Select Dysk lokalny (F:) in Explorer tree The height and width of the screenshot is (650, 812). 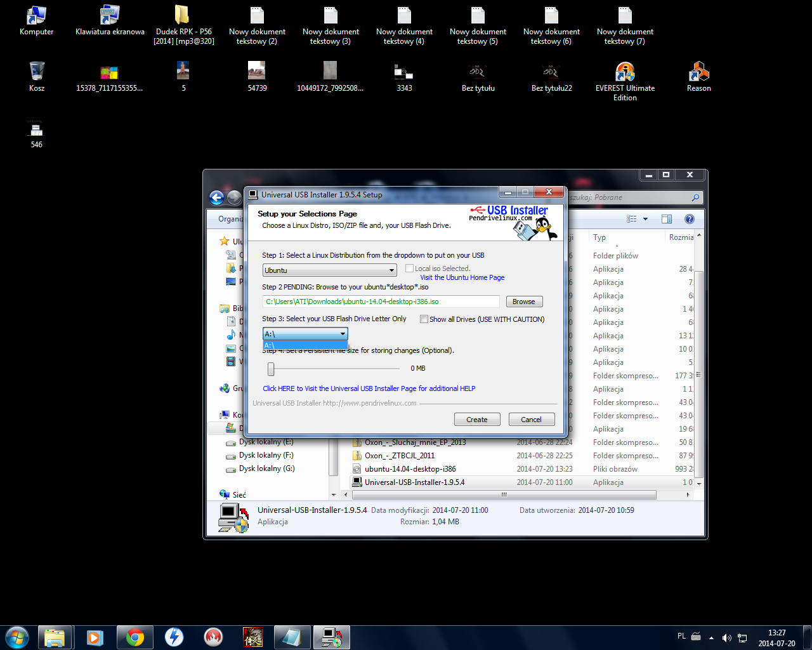point(260,455)
